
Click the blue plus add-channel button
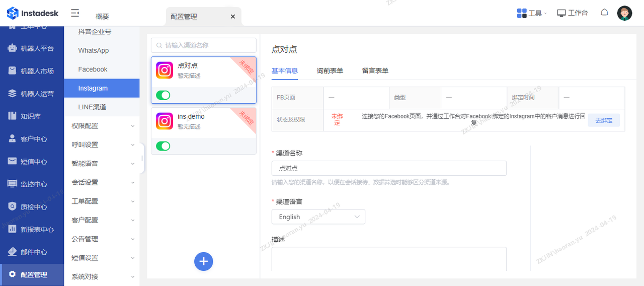[204, 261]
